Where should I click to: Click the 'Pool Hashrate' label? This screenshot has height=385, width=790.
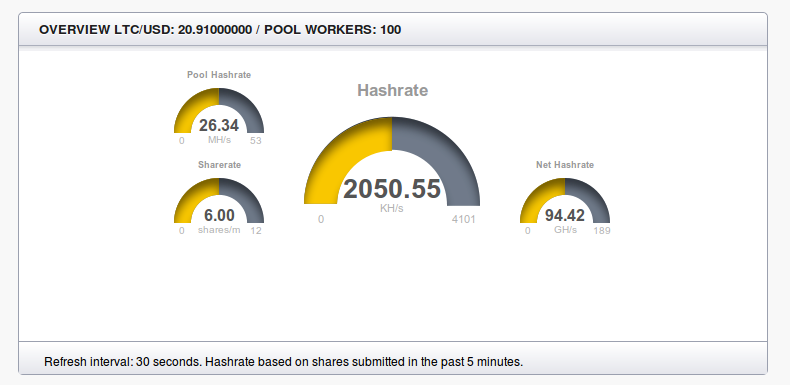tap(219, 75)
